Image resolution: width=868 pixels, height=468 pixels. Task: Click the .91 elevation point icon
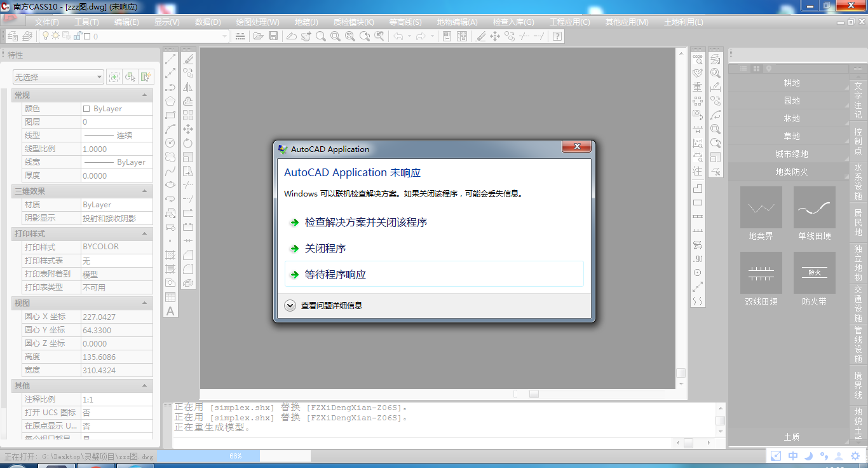pyautogui.click(x=698, y=259)
